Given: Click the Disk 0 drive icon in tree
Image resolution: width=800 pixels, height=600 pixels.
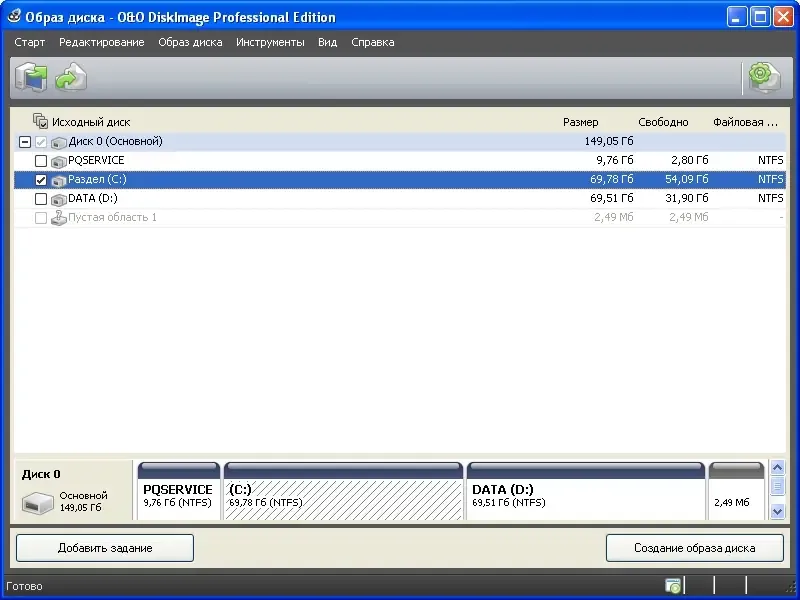Looking at the screenshot, I should tap(59, 142).
